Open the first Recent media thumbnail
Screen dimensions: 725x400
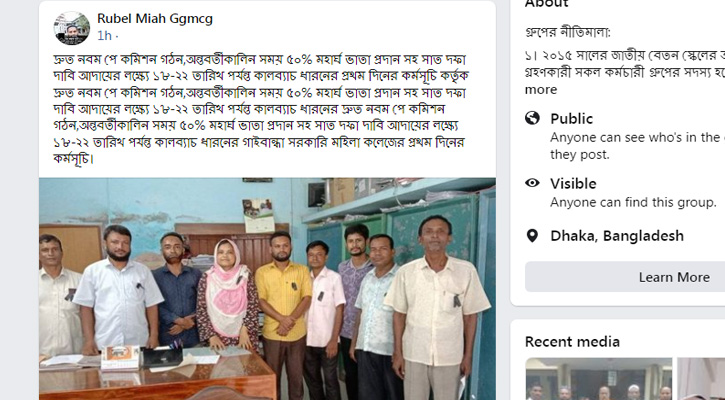599,379
